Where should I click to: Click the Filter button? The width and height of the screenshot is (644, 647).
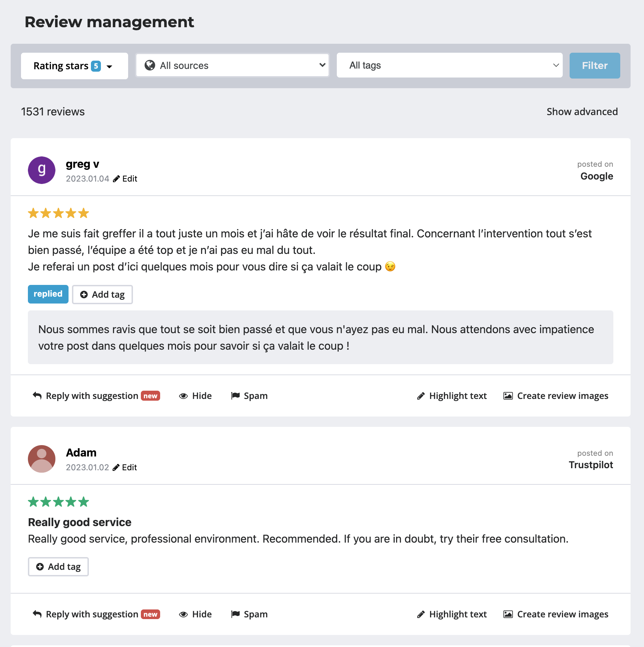[594, 65]
